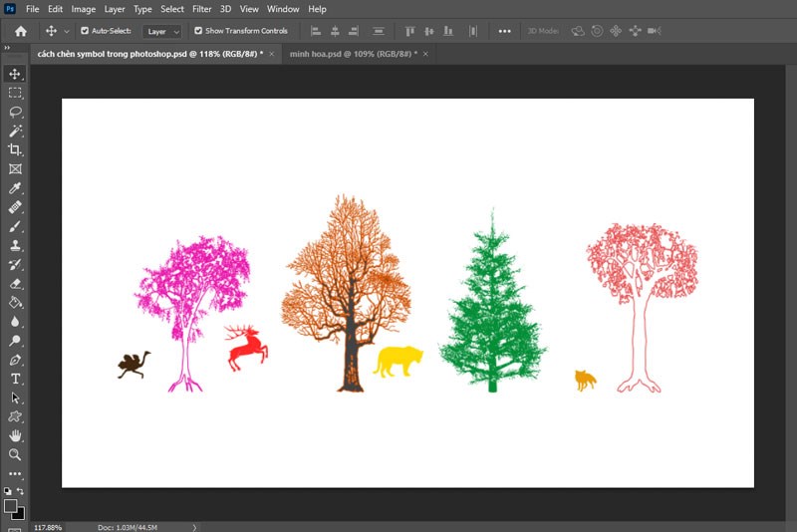This screenshot has width=797, height=532.
Task: Click the Home button in options bar
Action: point(21,31)
